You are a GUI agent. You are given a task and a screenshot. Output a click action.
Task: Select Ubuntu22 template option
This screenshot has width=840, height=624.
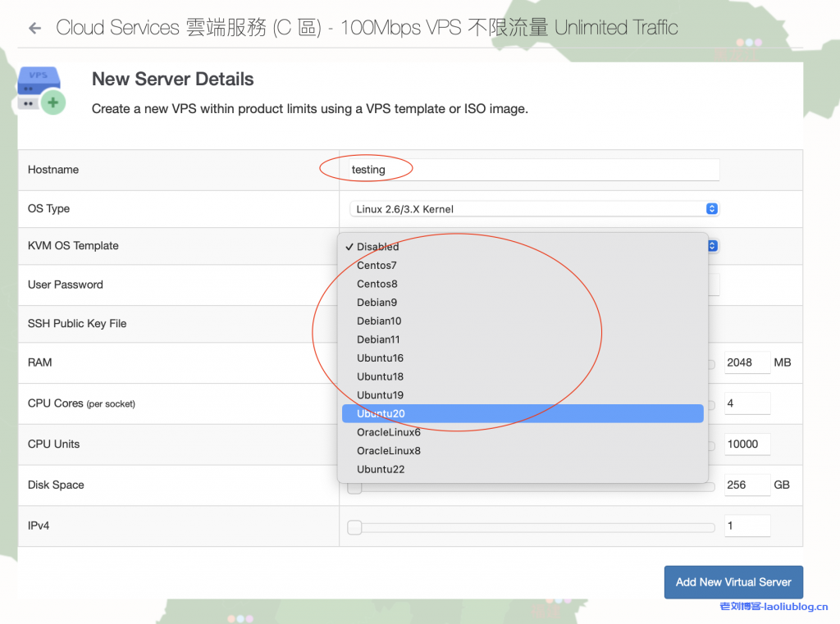[379, 469]
